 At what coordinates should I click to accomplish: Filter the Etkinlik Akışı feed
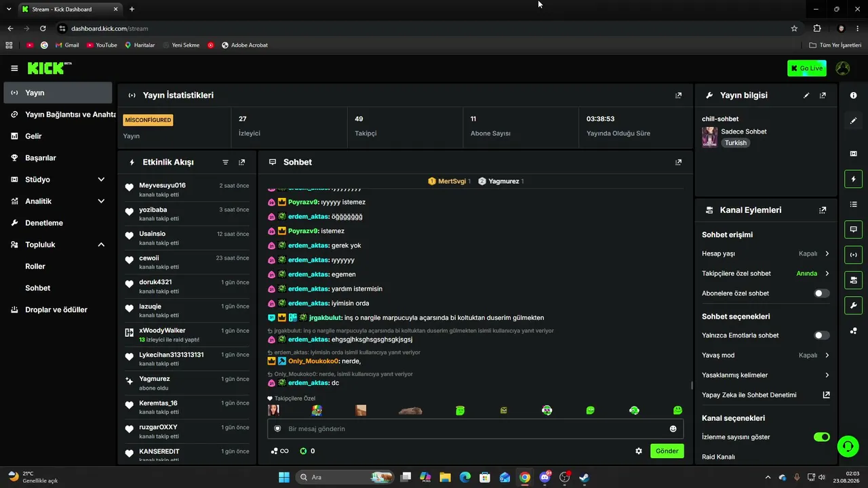pyautogui.click(x=226, y=163)
